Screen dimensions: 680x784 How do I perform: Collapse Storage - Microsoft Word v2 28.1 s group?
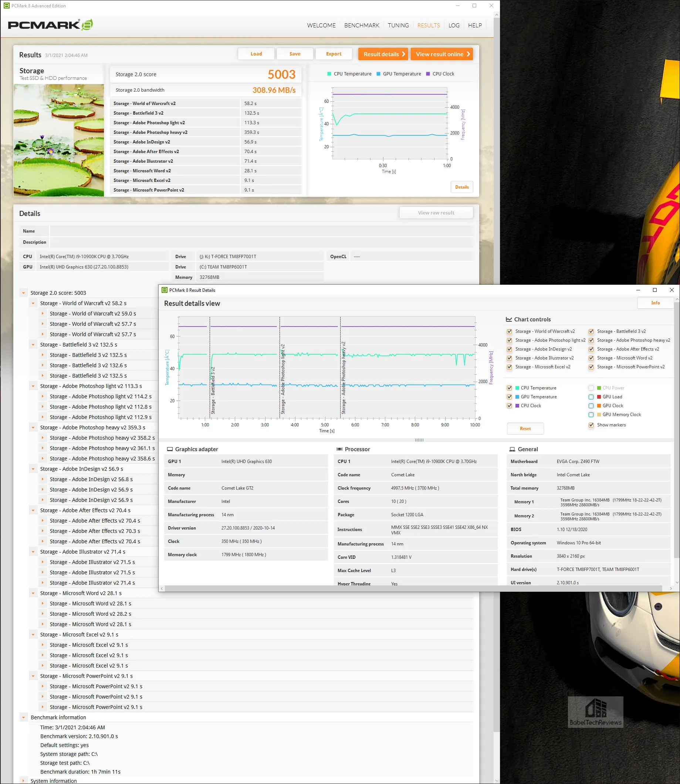33,594
